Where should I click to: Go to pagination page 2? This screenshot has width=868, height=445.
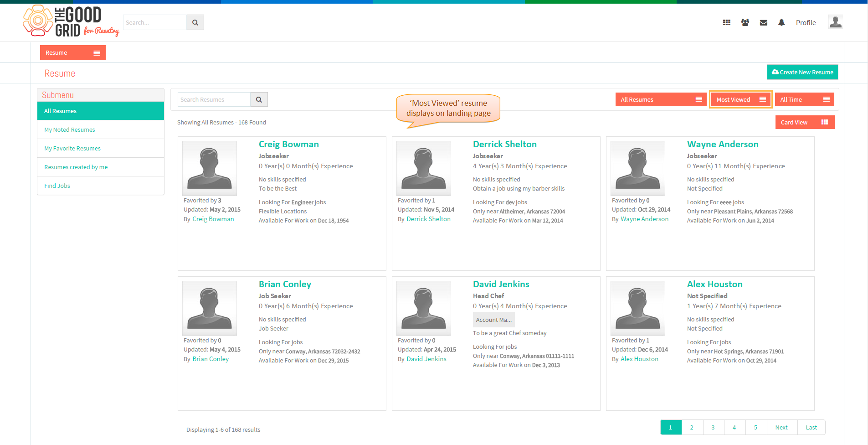coord(692,427)
